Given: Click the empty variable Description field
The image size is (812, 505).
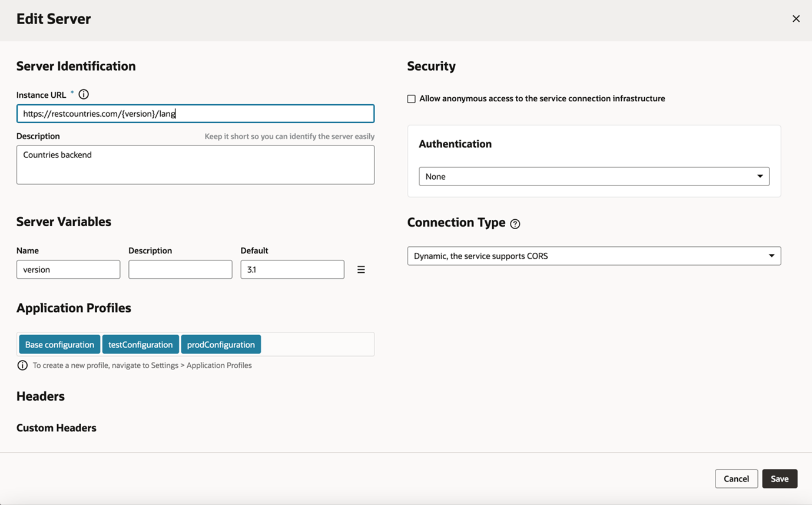Looking at the screenshot, I should click(x=180, y=269).
